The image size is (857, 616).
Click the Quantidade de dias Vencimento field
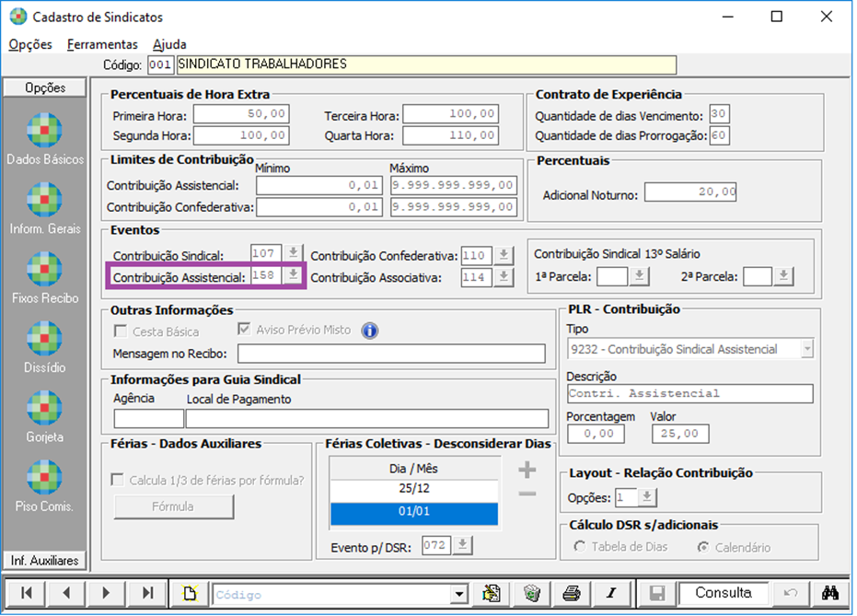719,113
